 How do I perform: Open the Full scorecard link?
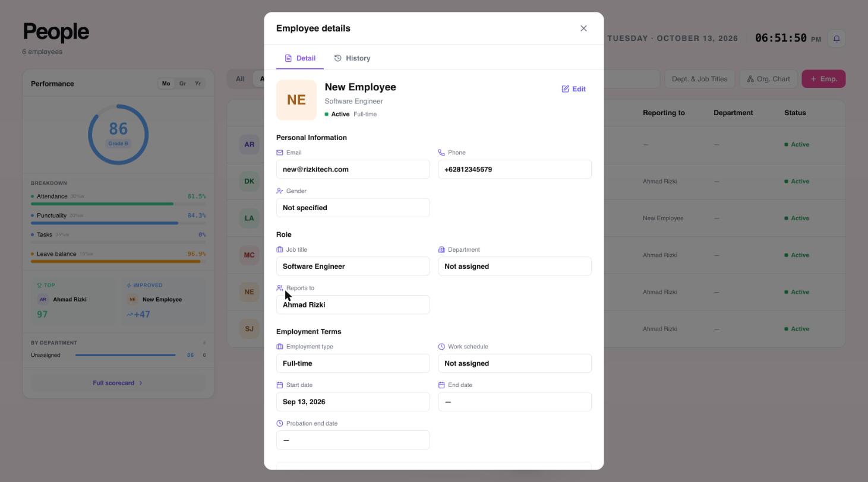point(118,383)
